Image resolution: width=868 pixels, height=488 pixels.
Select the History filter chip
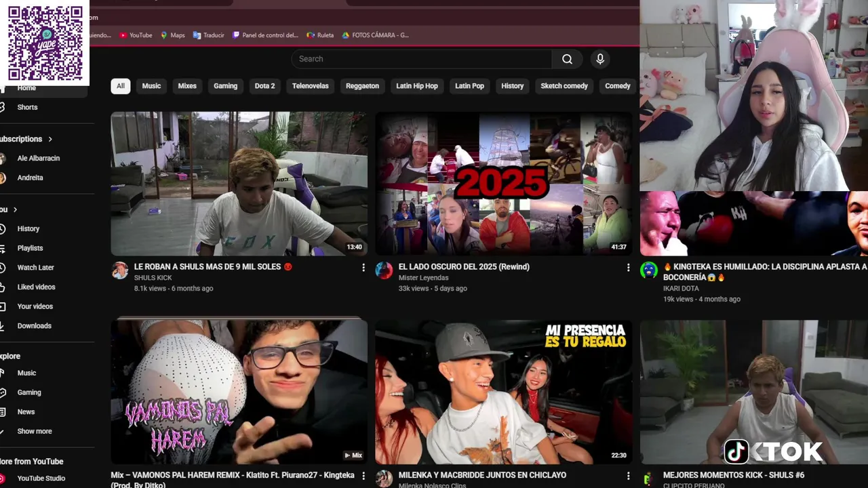coord(513,86)
